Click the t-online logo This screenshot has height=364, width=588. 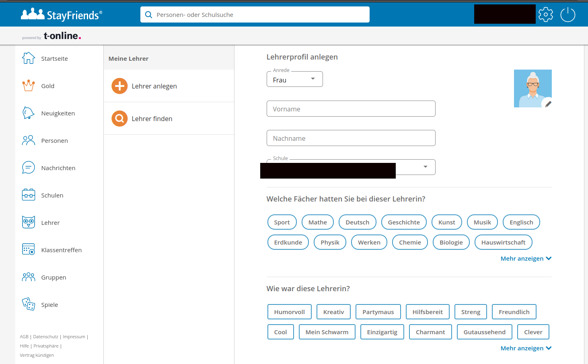62,36
